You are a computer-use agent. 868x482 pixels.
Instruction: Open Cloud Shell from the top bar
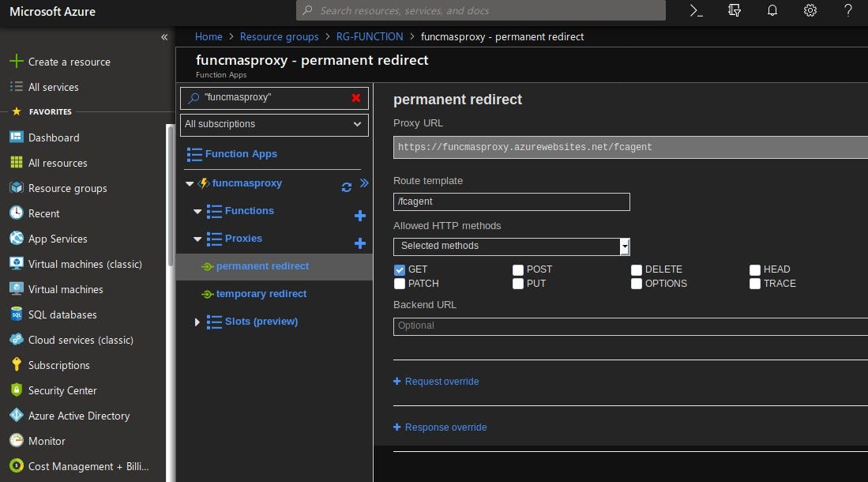click(697, 10)
